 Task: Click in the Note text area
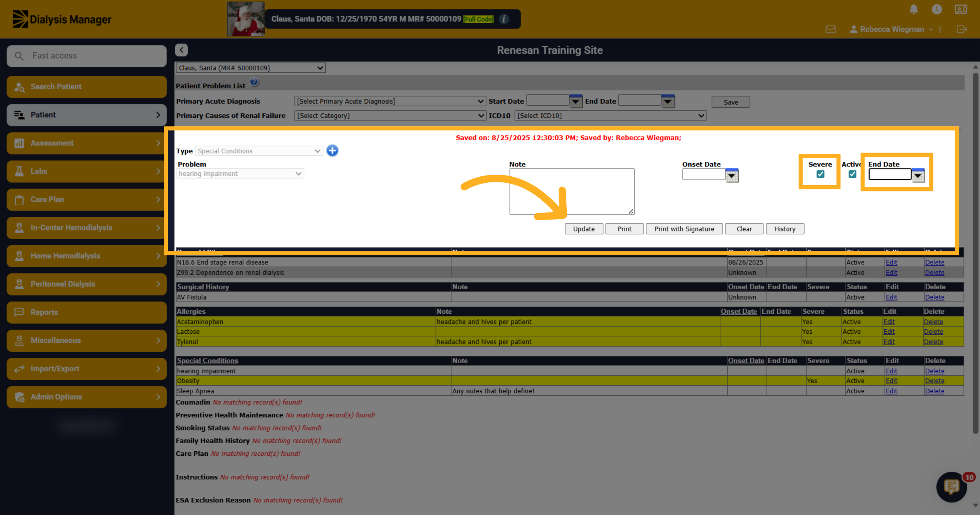click(x=572, y=191)
